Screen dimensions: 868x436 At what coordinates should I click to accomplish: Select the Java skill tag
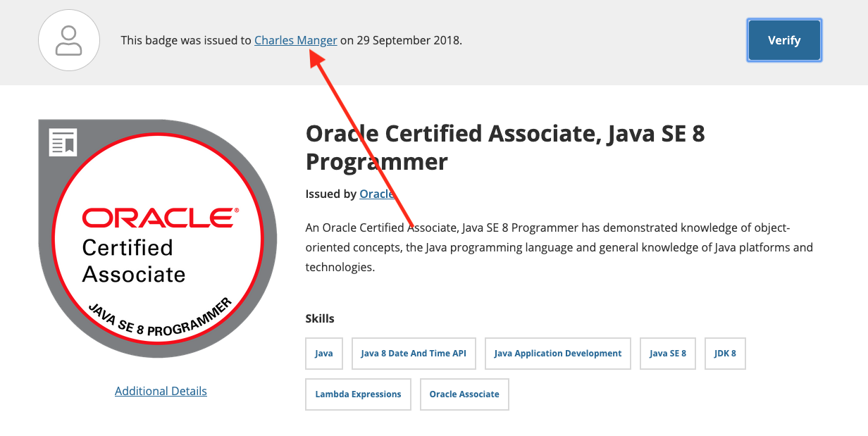324,354
